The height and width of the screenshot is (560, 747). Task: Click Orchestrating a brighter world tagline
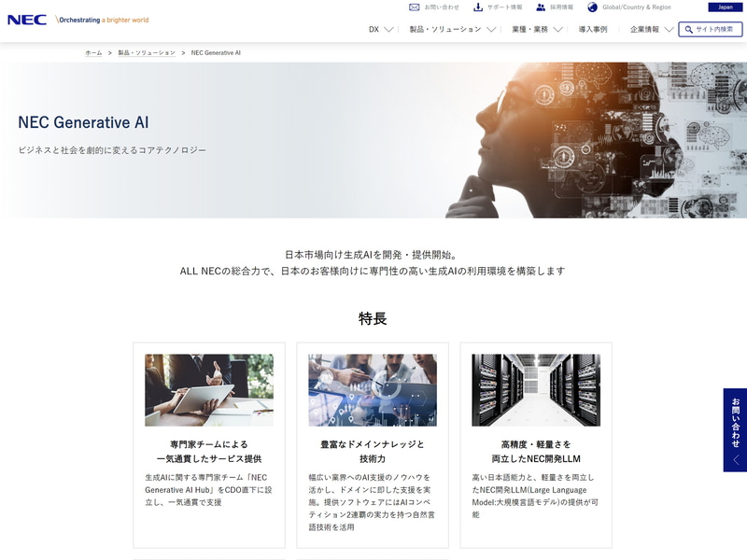pos(103,20)
